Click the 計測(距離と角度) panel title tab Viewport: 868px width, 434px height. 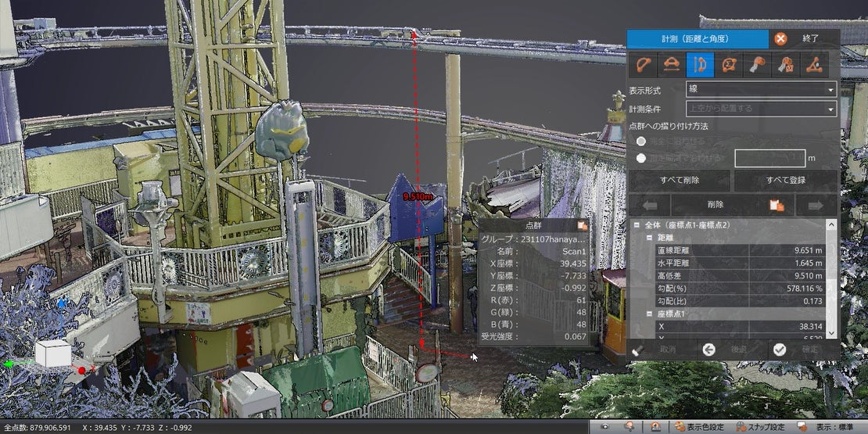[x=698, y=39]
